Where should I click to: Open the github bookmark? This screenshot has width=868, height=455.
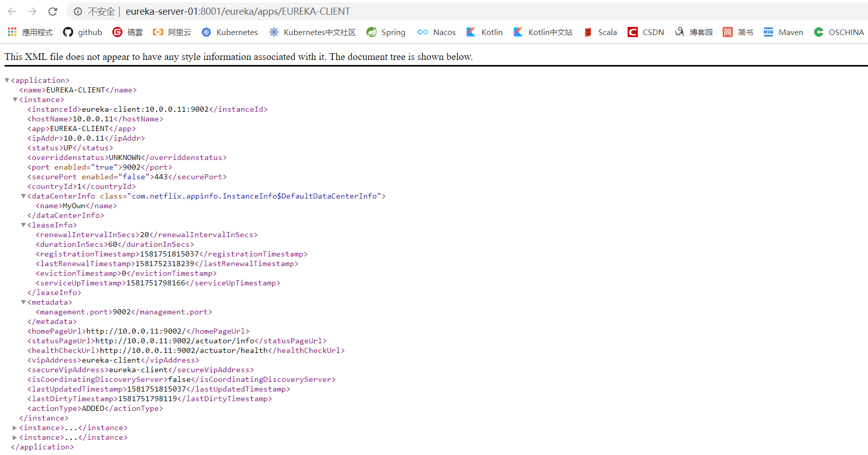click(82, 32)
